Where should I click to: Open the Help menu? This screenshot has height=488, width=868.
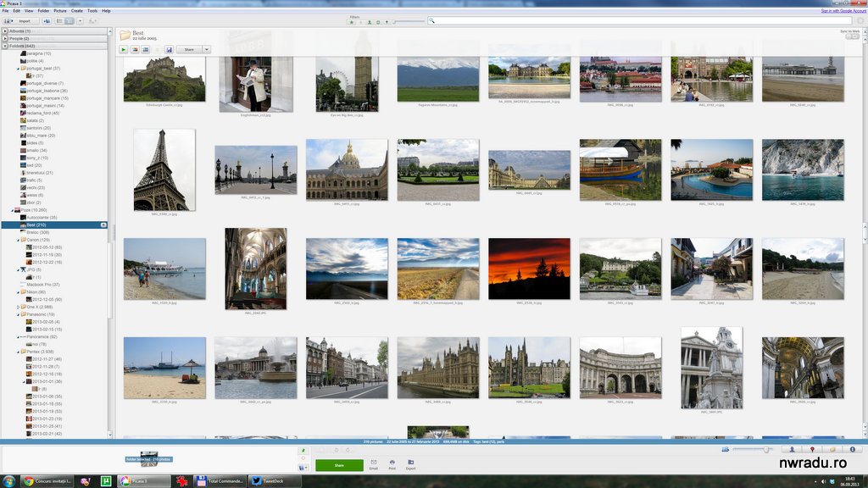106,10
